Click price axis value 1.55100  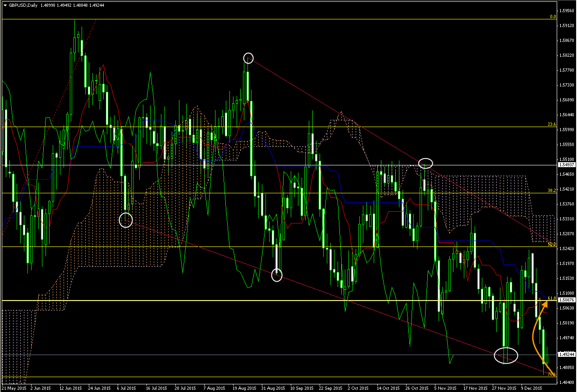567,159
